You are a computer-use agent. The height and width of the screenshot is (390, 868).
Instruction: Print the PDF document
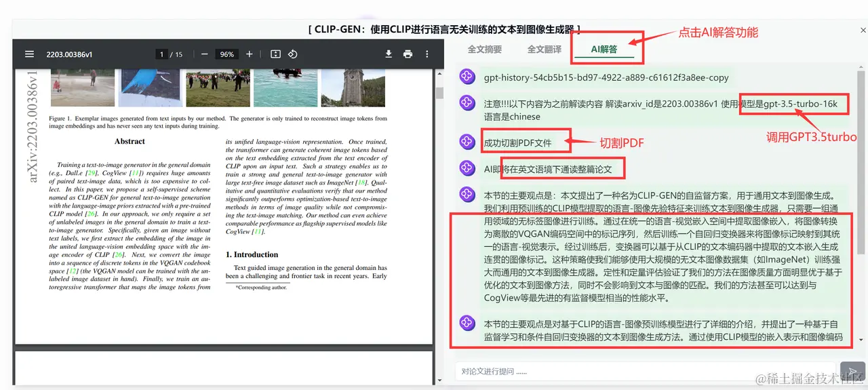408,54
